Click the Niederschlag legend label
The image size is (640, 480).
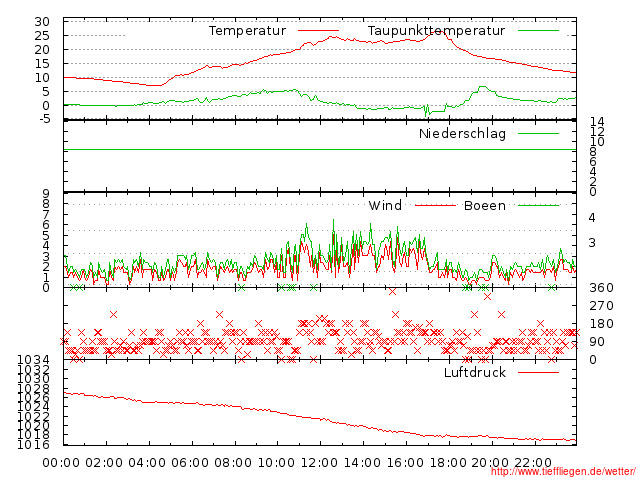(462, 134)
